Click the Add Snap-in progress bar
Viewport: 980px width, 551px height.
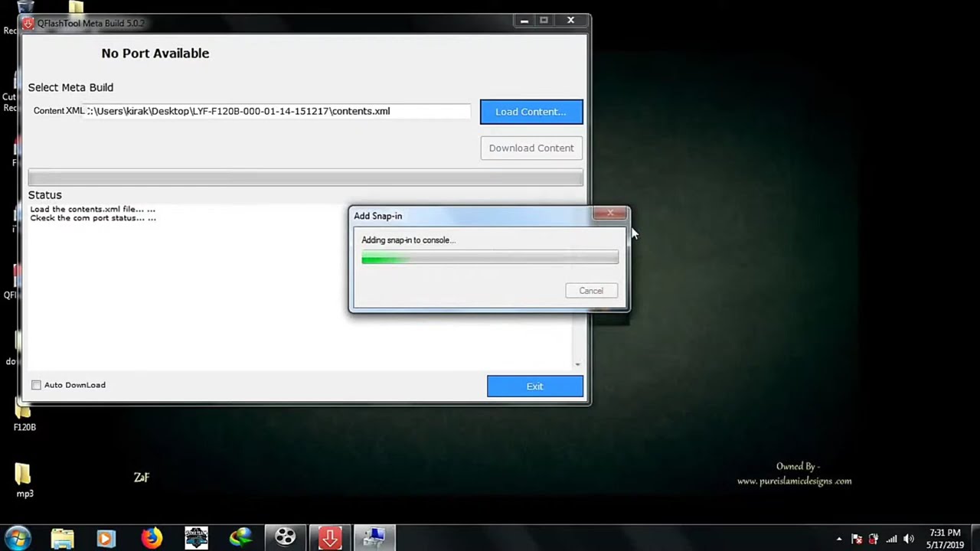click(490, 258)
